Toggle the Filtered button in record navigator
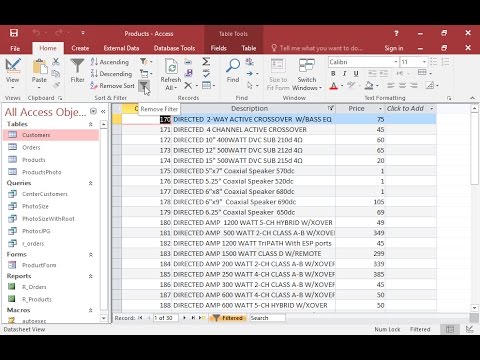 [228, 318]
